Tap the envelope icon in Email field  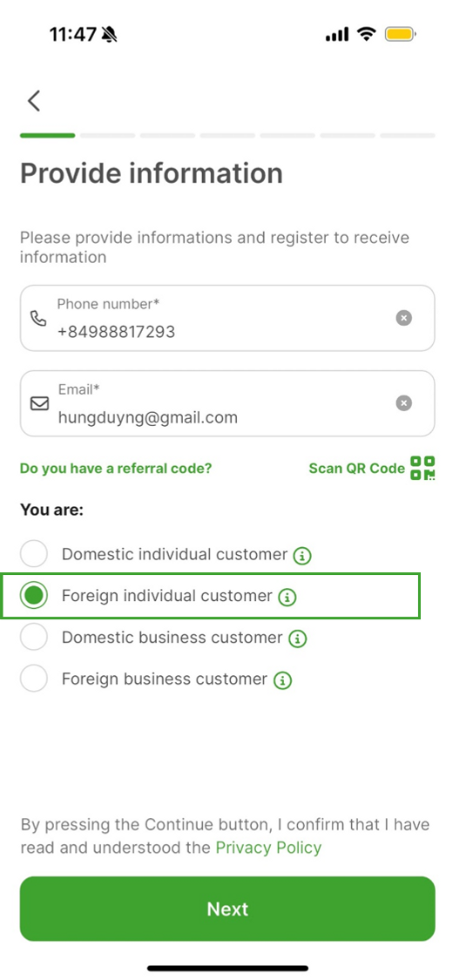tap(39, 403)
